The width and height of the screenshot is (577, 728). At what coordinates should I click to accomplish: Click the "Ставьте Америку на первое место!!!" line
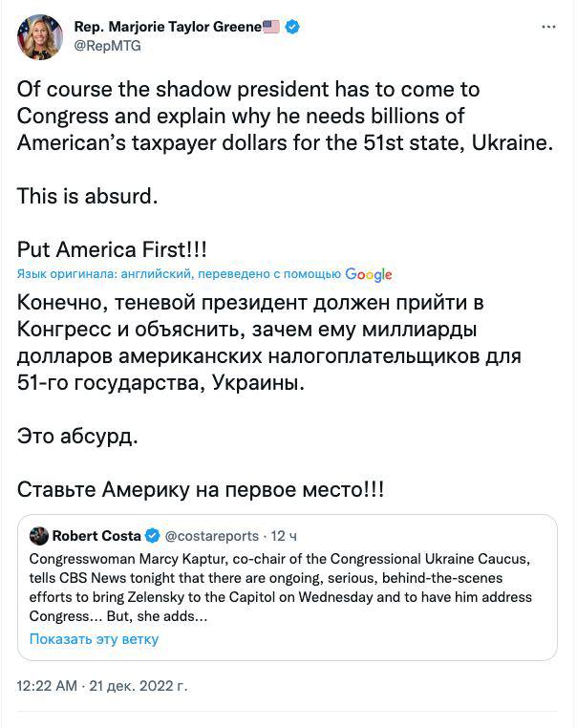pos(201,489)
